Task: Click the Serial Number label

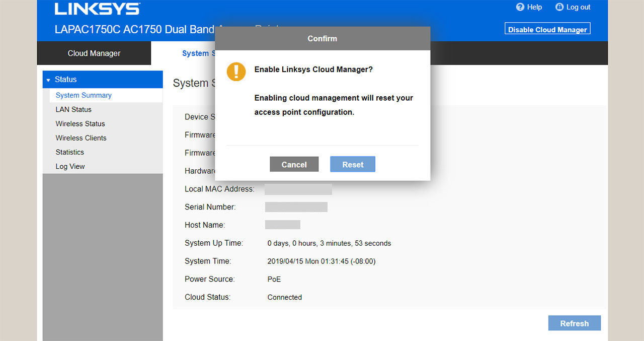Action: (x=210, y=207)
